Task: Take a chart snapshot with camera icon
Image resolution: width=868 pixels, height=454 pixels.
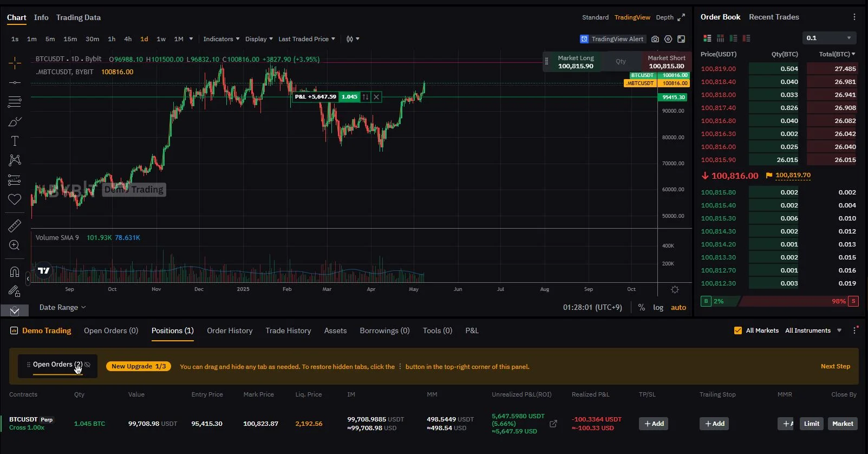Action: (x=655, y=39)
